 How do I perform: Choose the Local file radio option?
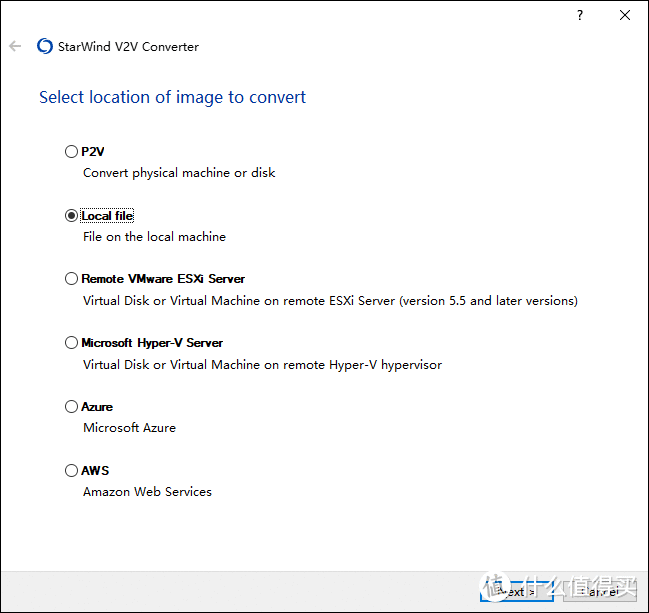(x=71, y=216)
